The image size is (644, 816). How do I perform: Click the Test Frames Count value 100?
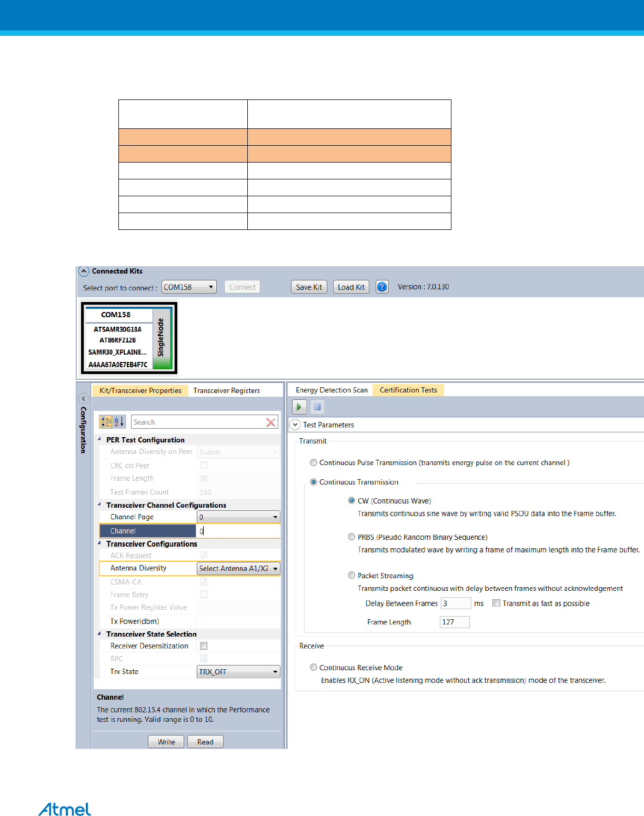pyautogui.click(x=205, y=492)
